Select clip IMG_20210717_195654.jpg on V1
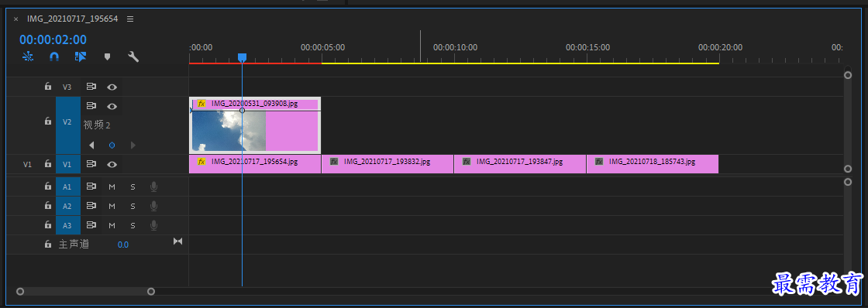Screen dimensions: 868x308 click(x=255, y=164)
